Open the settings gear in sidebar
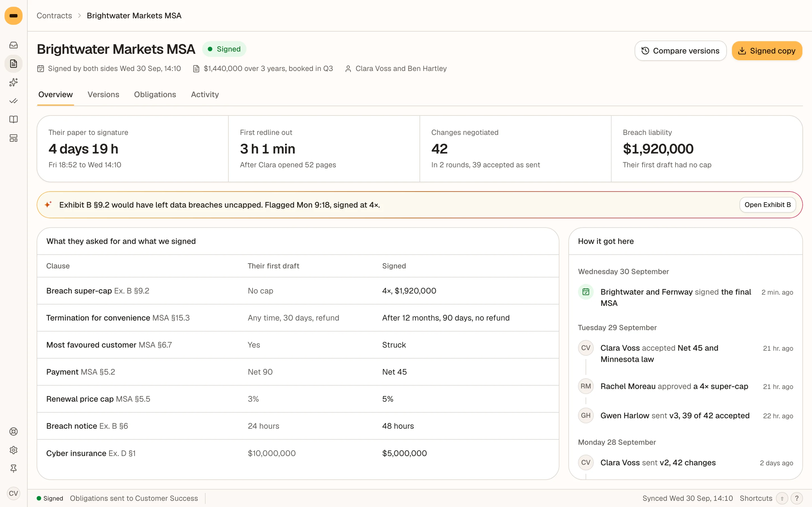This screenshot has width=812, height=507. 14,450
